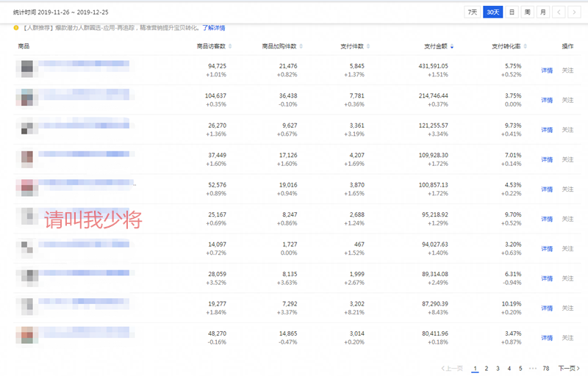Click 关注 on the row with 80,411.96 payment

pyautogui.click(x=567, y=338)
